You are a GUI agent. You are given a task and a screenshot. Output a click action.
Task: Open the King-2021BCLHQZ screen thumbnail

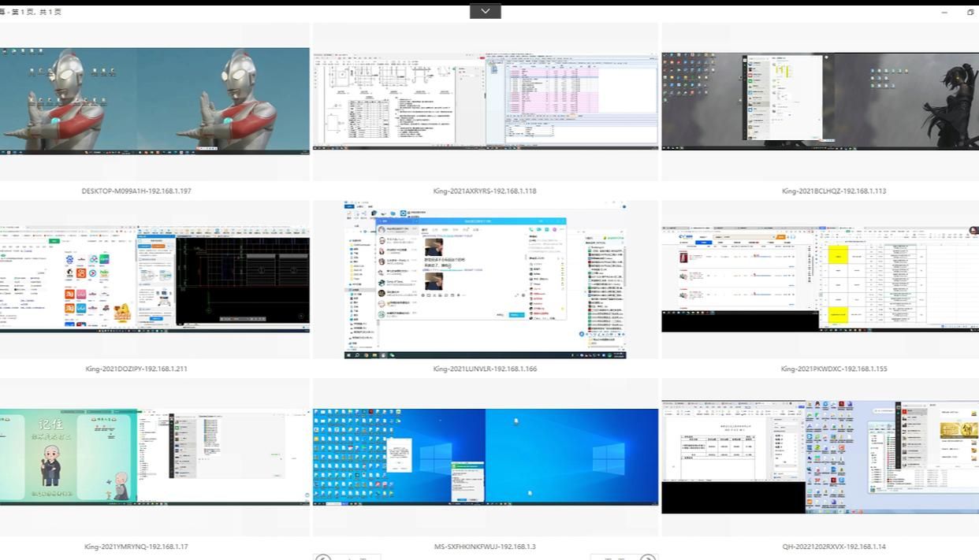pyautogui.click(x=820, y=102)
